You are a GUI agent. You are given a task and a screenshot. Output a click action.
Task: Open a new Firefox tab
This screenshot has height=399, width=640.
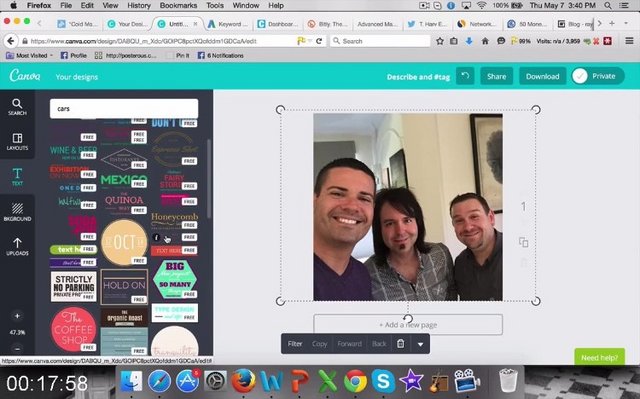click(611, 23)
